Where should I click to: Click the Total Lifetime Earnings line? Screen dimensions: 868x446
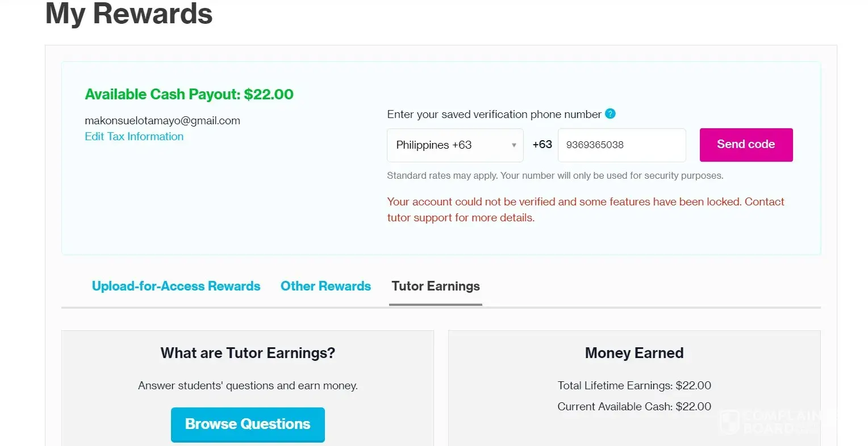click(634, 386)
